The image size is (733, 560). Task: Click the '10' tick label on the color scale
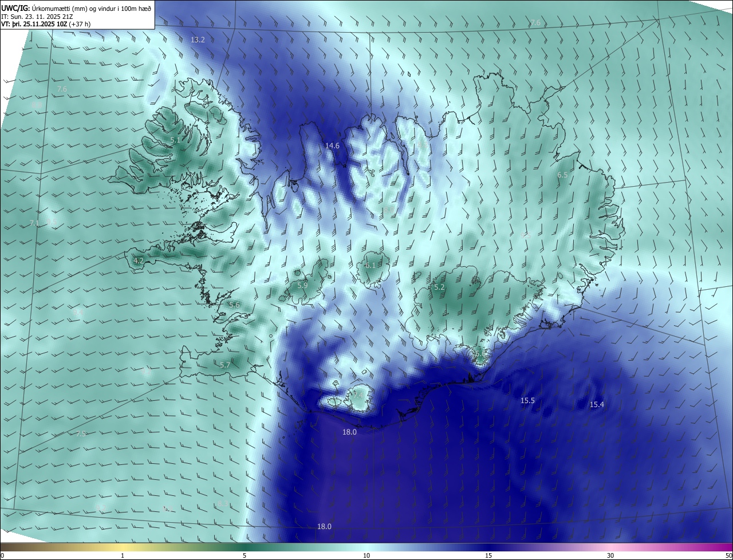click(366, 556)
